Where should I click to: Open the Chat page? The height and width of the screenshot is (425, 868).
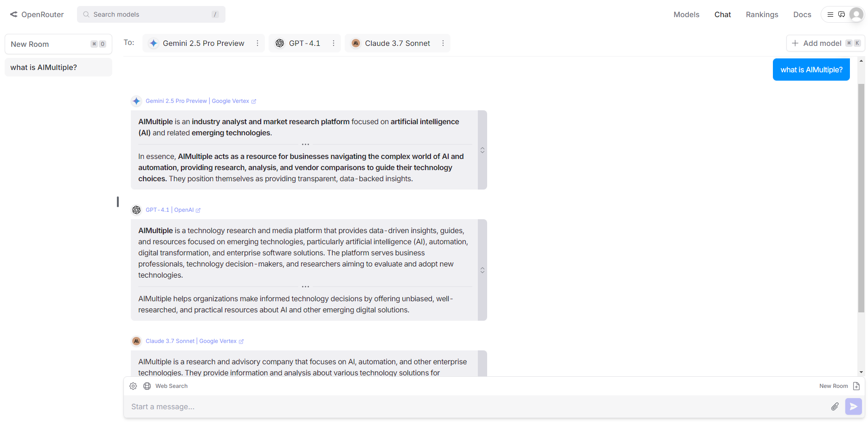pyautogui.click(x=722, y=14)
